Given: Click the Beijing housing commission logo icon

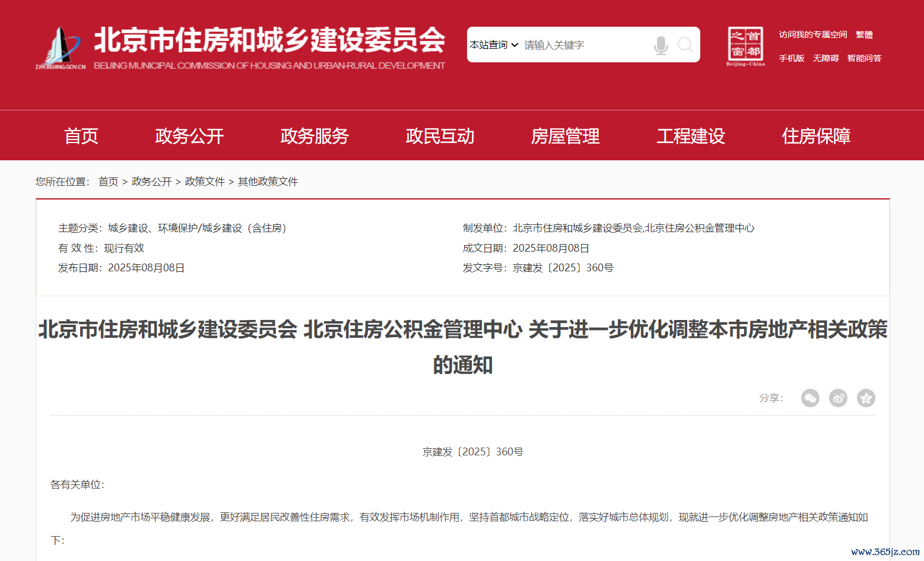Looking at the screenshot, I should point(61,47).
